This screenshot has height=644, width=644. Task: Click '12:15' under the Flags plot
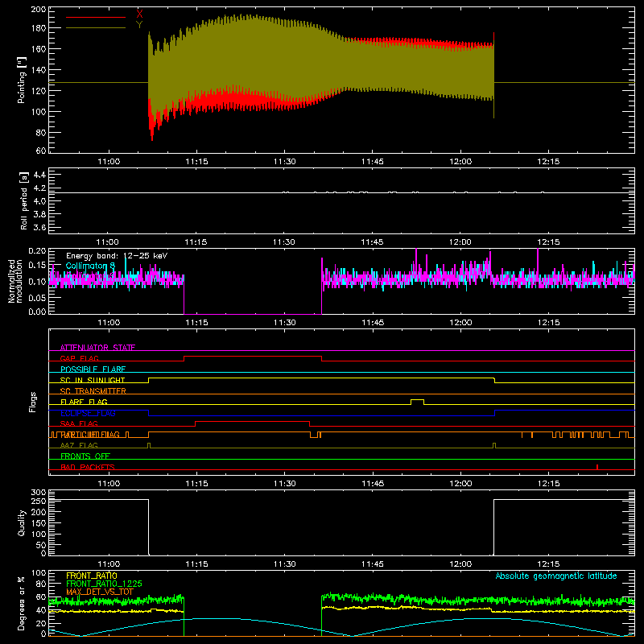click(x=548, y=484)
